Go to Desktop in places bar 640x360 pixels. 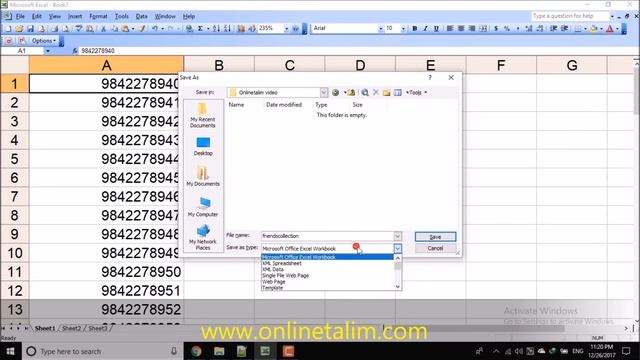click(203, 146)
